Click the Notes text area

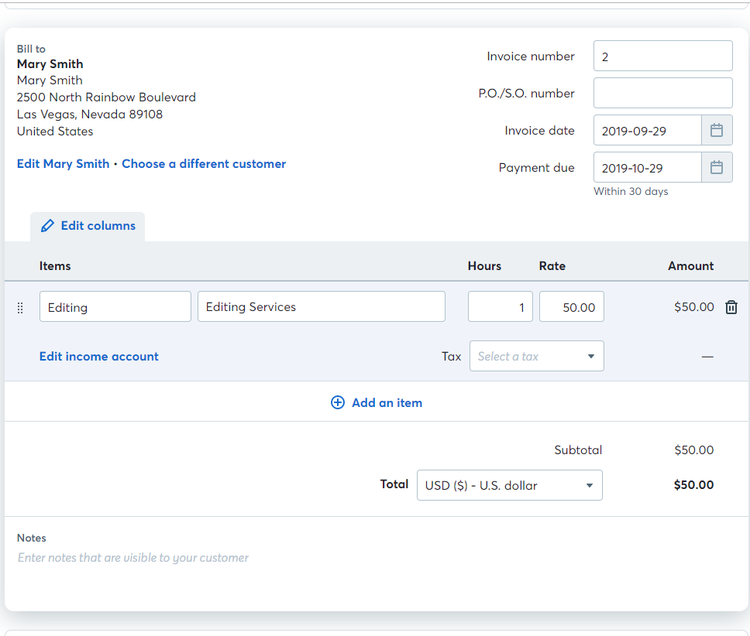click(375, 558)
